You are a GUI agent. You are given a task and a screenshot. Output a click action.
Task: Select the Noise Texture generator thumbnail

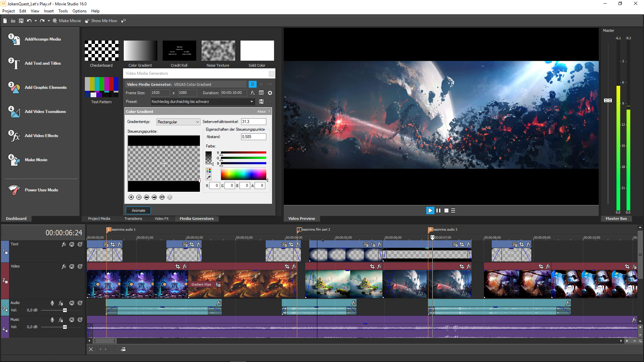click(x=218, y=50)
